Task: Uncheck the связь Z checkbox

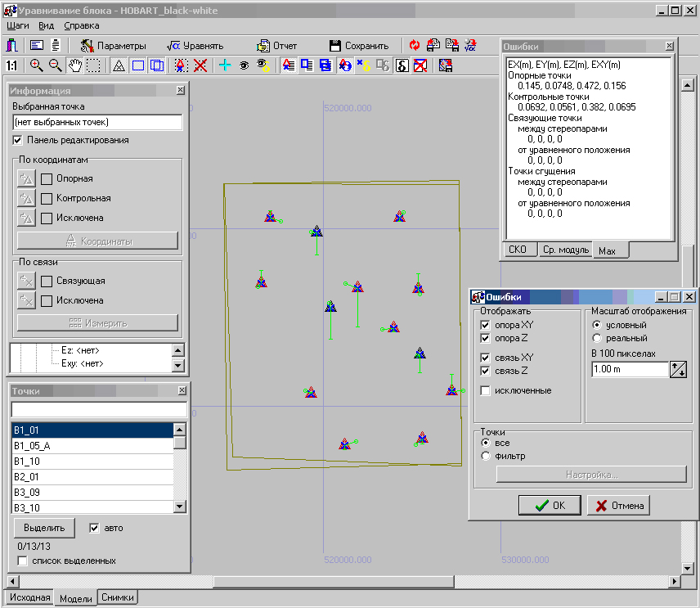Action: pyautogui.click(x=486, y=372)
